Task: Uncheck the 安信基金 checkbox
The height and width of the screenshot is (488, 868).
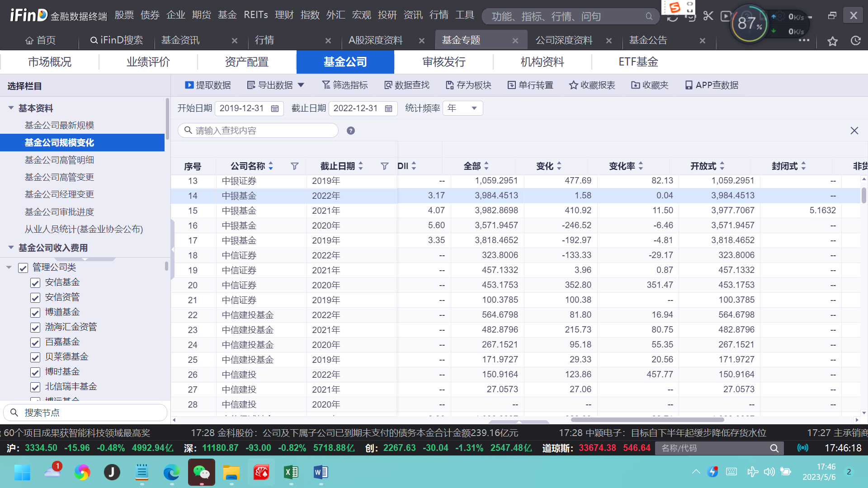Action: tap(35, 282)
